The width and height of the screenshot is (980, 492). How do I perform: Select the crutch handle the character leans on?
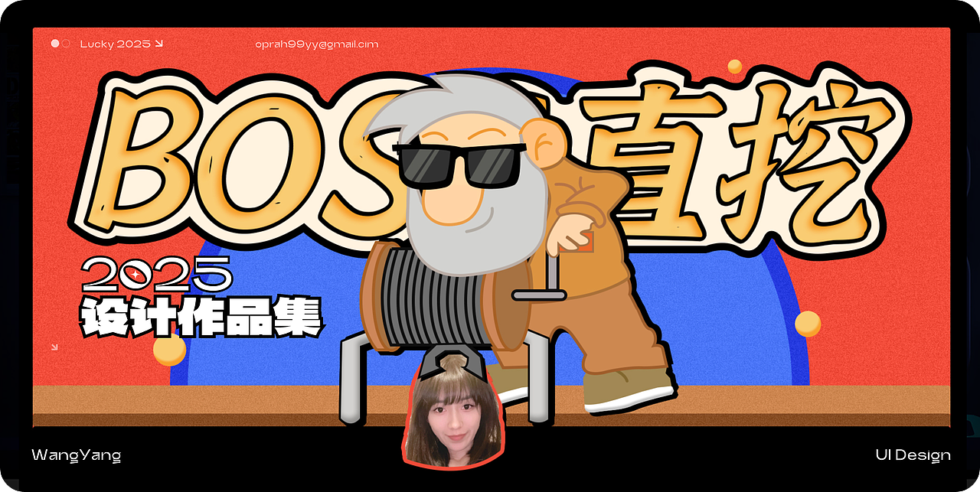tap(538, 294)
